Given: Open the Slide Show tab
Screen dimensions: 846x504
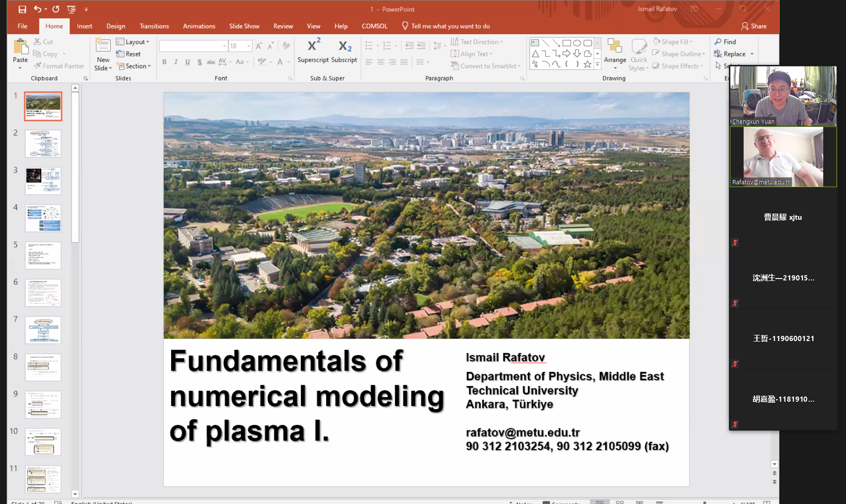Looking at the screenshot, I should [244, 26].
